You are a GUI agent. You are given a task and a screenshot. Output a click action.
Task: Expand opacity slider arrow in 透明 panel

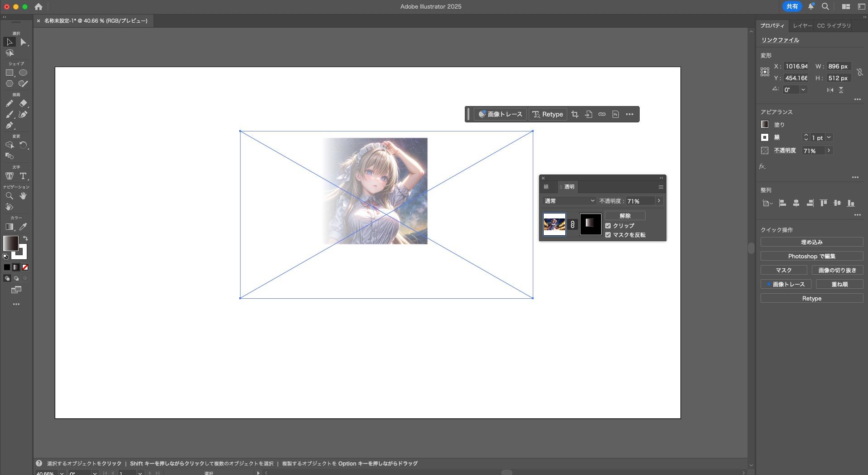click(x=659, y=201)
